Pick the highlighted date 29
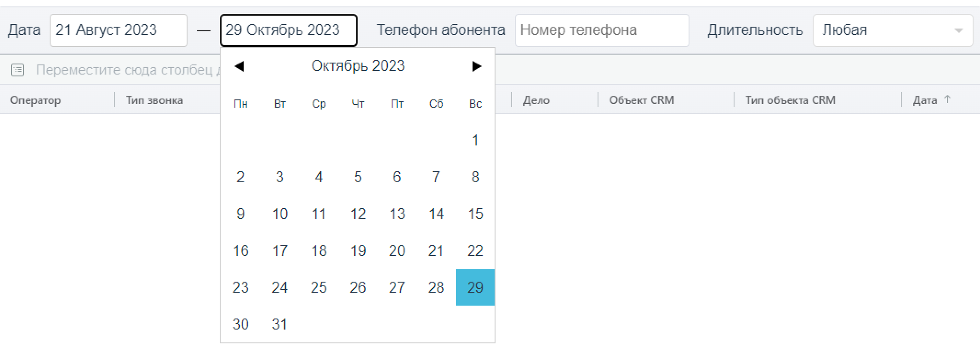 pos(475,287)
